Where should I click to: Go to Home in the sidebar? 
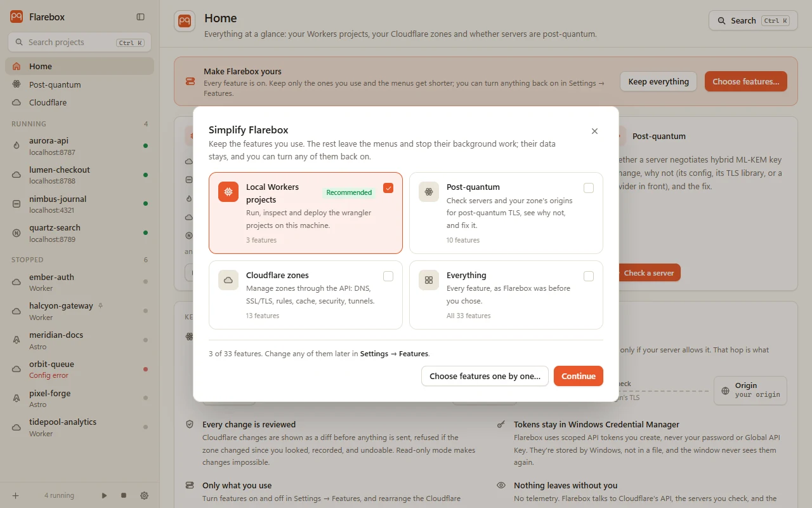[x=80, y=66]
